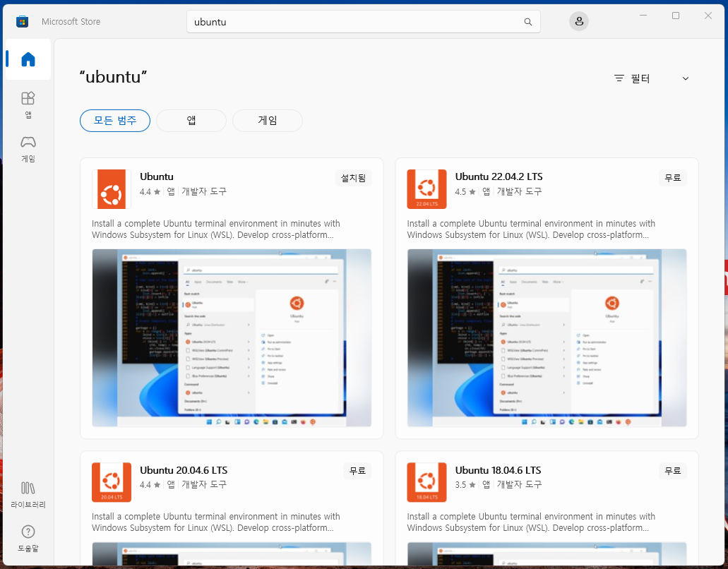Click the Microsoft Store logo icon

pyautogui.click(x=22, y=21)
